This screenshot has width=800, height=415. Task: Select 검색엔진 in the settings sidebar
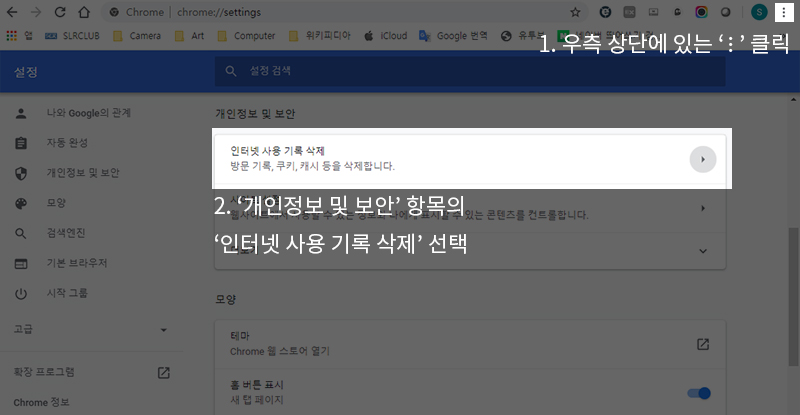pos(68,234)
